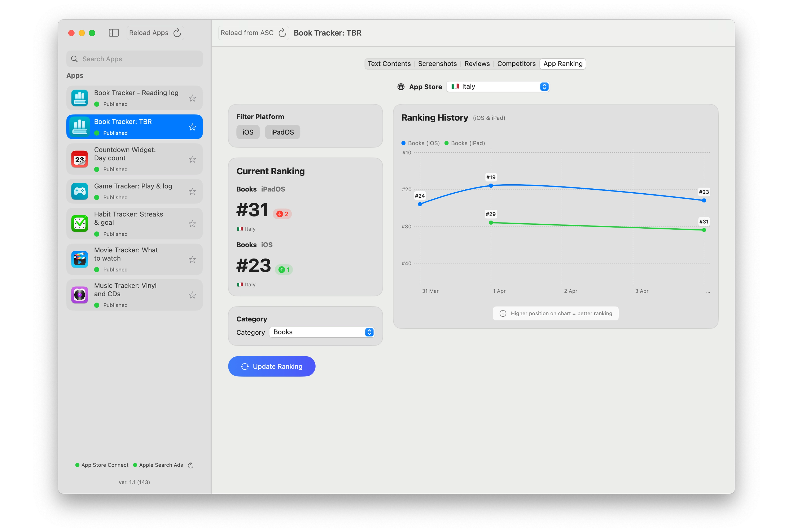Select the Game Tracker controller icon
The height and width of the screenshot is (532, 793).
[x=80, y=191]
